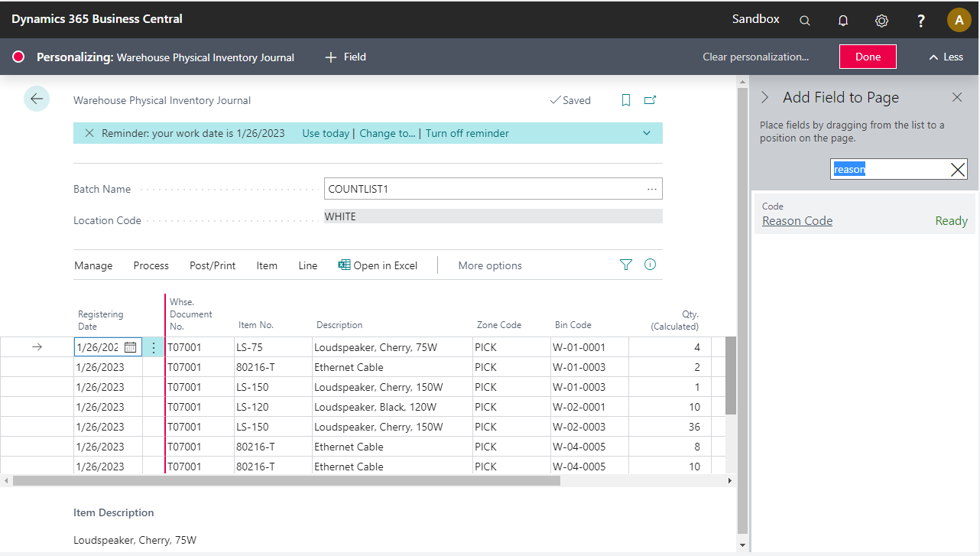Click the Reason Code field in list
The height and width of the screenshot is (556, 980).
(865, 213)
